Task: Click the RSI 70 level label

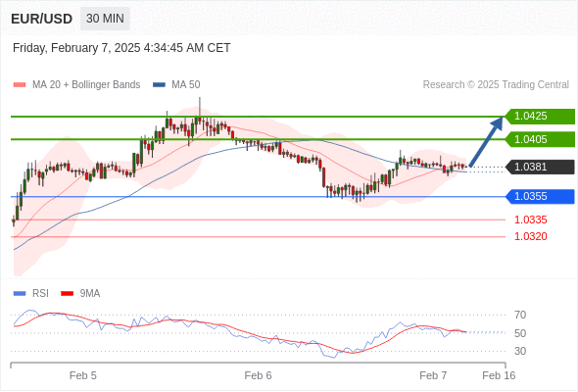Action: tap(520, 315)
